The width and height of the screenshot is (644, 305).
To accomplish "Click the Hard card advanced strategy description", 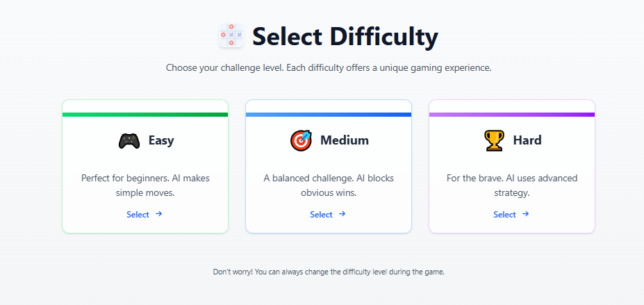I will coord(512,186).
